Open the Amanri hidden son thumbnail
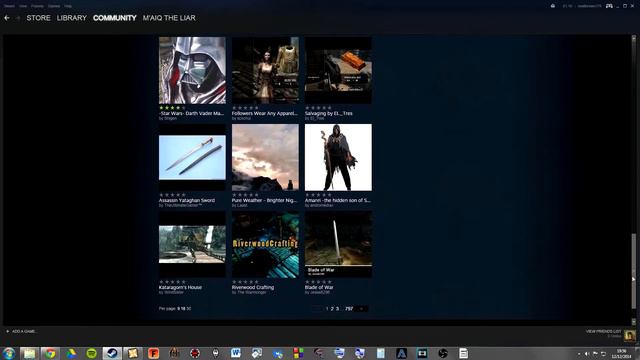This screenshot has width=640, height=360. pyautogui.click(x=338, y=157)
